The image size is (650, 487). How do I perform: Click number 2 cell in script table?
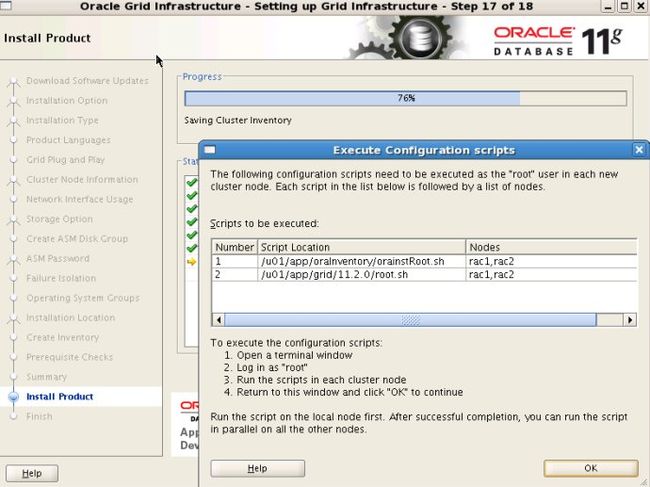coord(235,274)
